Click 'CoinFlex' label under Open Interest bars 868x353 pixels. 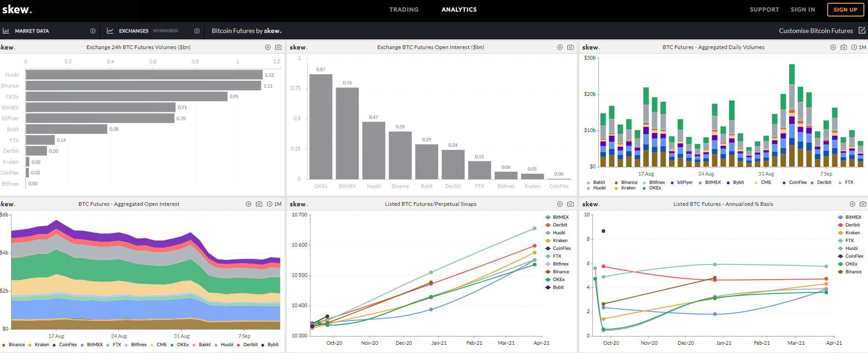(559, 186)
